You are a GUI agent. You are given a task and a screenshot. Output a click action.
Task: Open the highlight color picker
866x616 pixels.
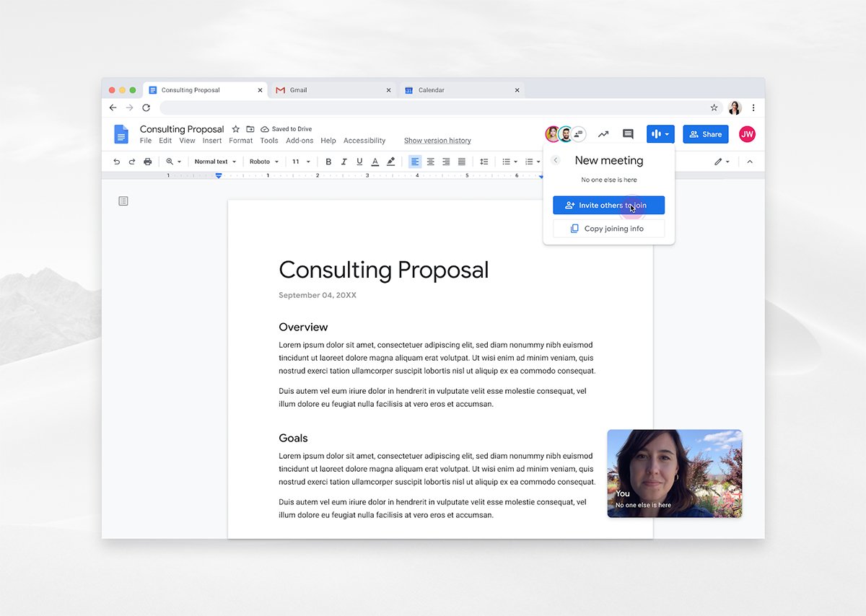tap(391, 162)
